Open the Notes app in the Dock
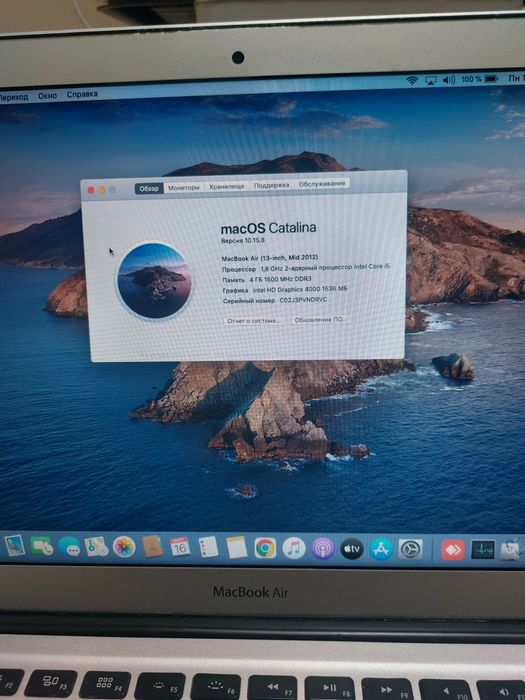This screenshot has height=700, width=525. pyautogui.click(x=237, y=548)
